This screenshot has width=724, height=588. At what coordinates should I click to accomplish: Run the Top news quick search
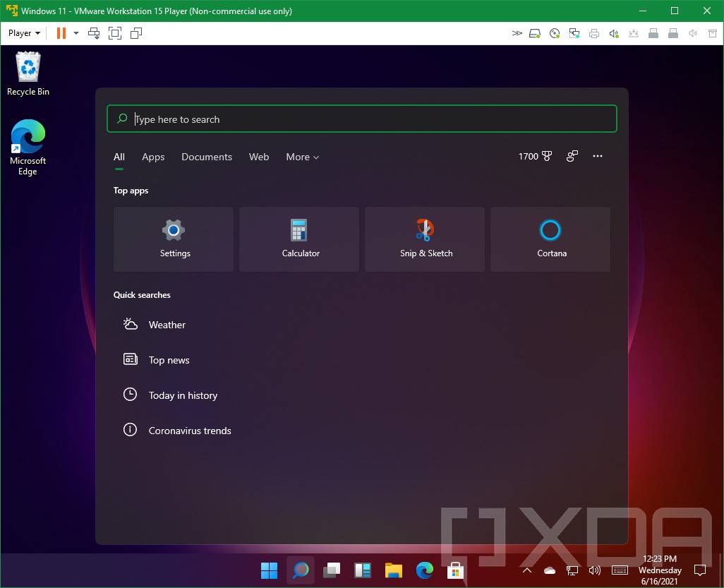tap(156, 360)
